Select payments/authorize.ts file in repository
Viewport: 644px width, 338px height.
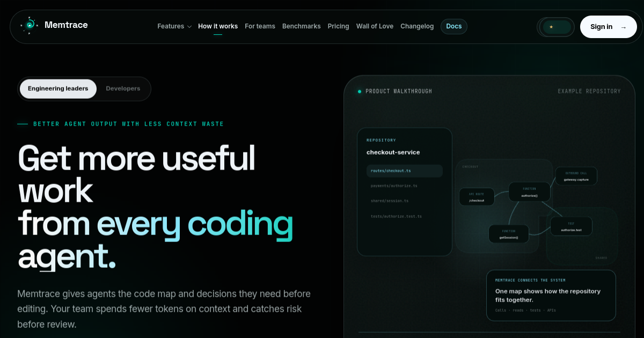(x=405, y=186)
